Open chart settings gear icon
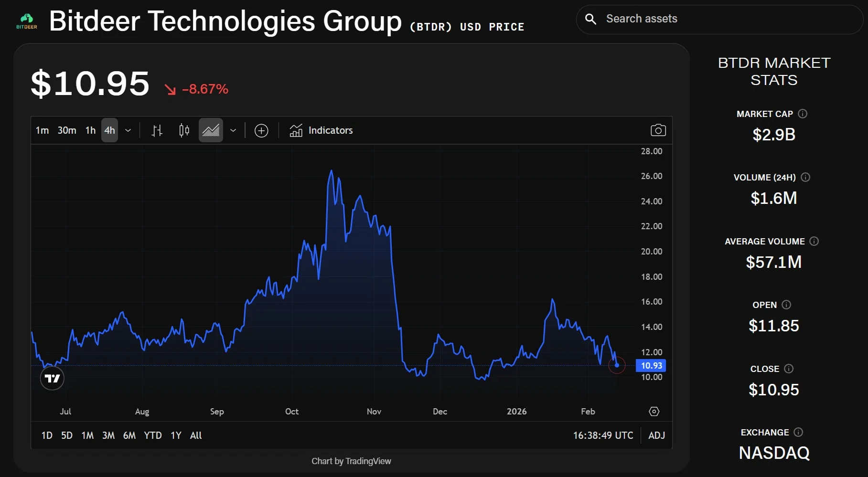Viewport: 868px width, 477px height. (x=654, y=412)
